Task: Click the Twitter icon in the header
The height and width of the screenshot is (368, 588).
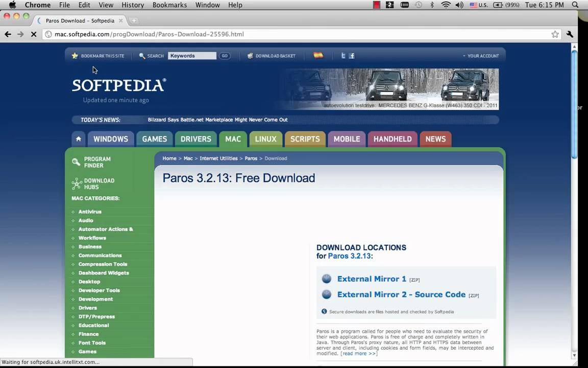Action: coord(343,56)
